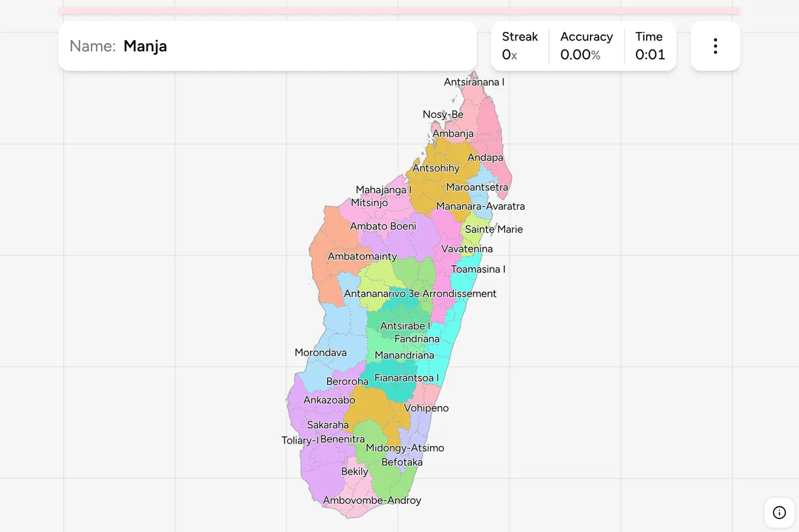Screen dimensions: 799x532
Task: Select the Toamasina I label
Action: click(478, 269)
